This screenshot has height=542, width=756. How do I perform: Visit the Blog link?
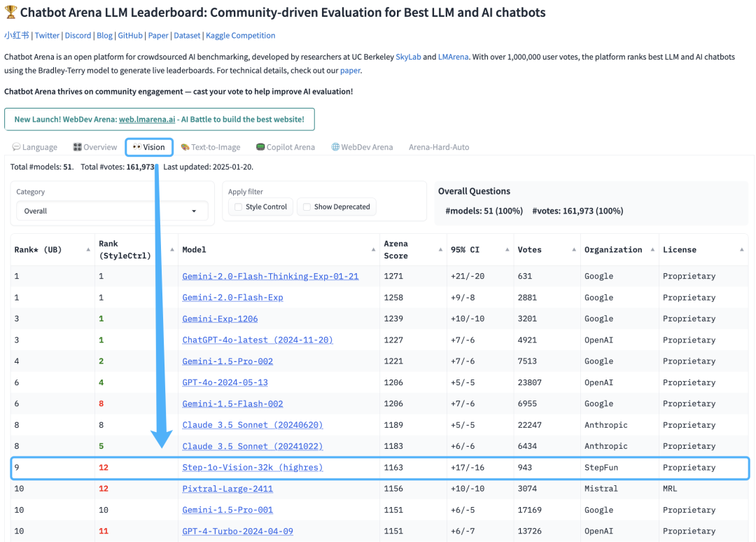tap(104, 35)
